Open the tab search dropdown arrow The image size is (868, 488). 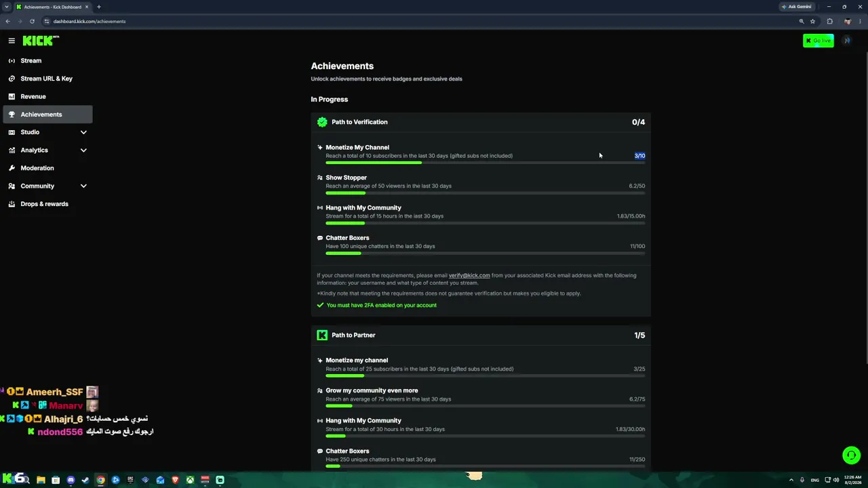(6, 7)
